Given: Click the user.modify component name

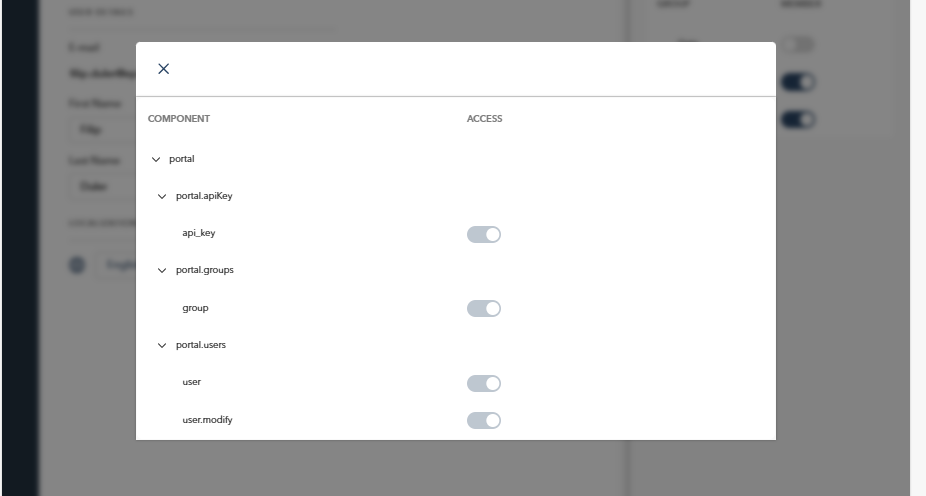Looking at the screenshot, I should click(207, 420).
